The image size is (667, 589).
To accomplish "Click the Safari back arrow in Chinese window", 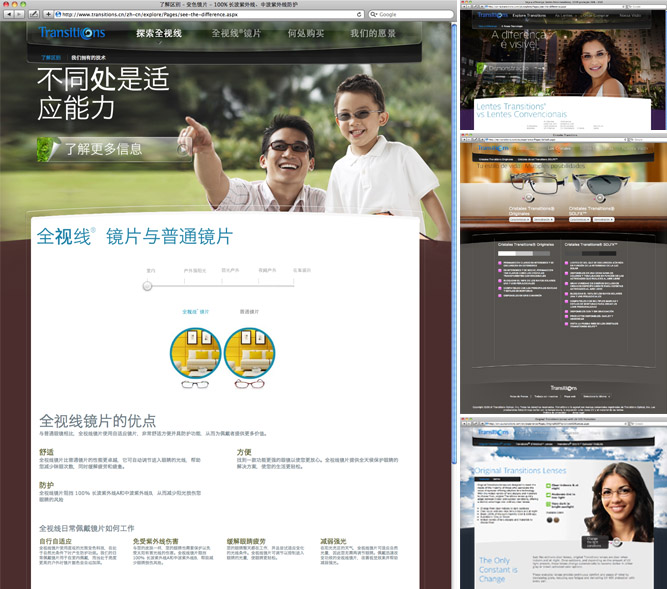I will click(8, 14).
